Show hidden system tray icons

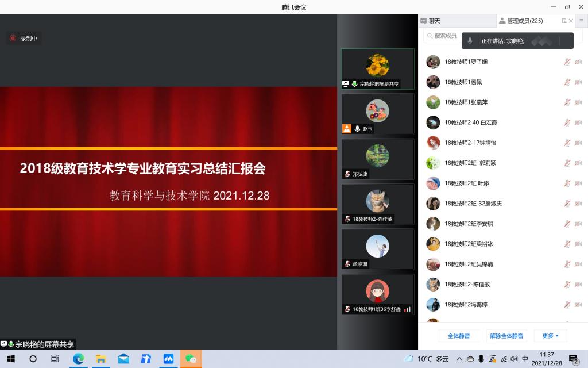click(459, 359)
